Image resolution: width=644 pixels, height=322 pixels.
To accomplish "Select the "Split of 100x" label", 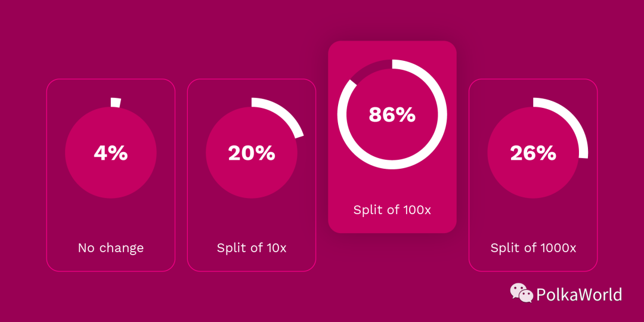I will coord(392,210).
